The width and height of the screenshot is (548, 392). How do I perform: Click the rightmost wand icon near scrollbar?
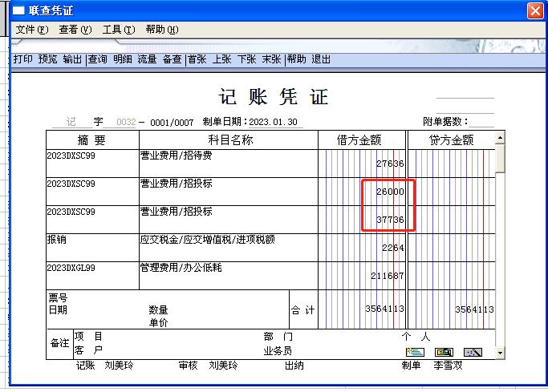click(473, 352)
